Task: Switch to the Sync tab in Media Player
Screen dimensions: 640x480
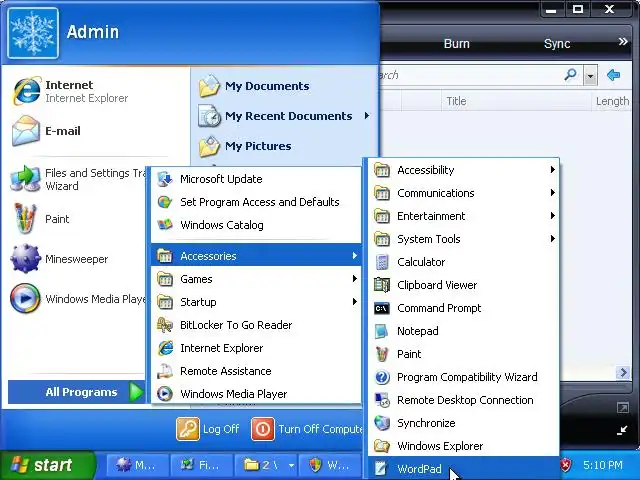Action: tap(557, 44)
